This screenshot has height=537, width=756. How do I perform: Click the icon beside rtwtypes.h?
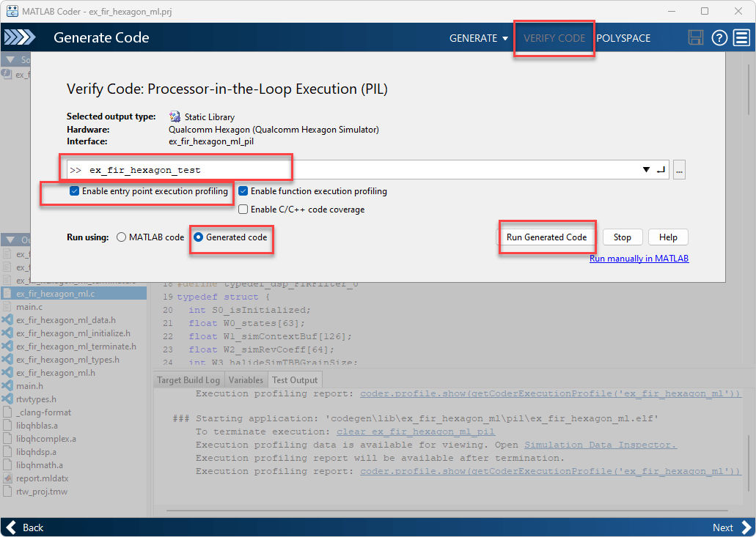pos(7,399)
